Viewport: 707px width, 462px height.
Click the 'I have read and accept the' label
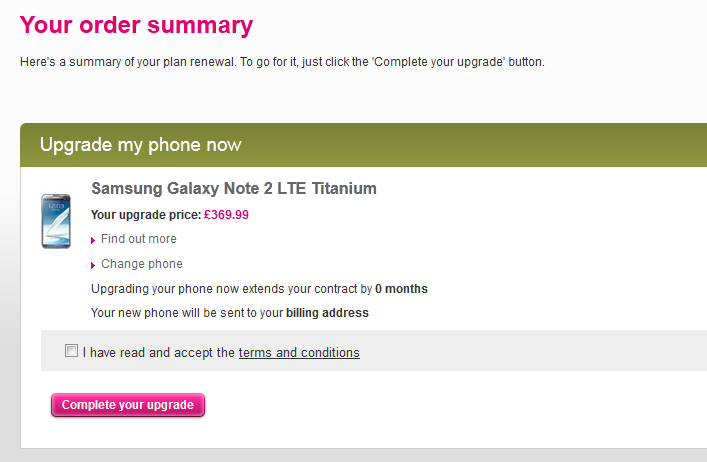click(159, 352)
